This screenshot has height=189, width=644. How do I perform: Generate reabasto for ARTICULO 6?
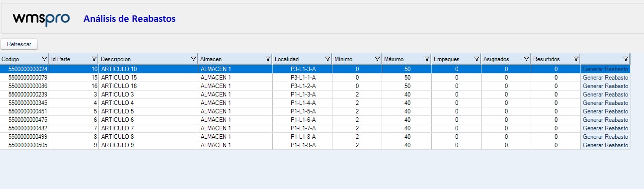[605, 120]
